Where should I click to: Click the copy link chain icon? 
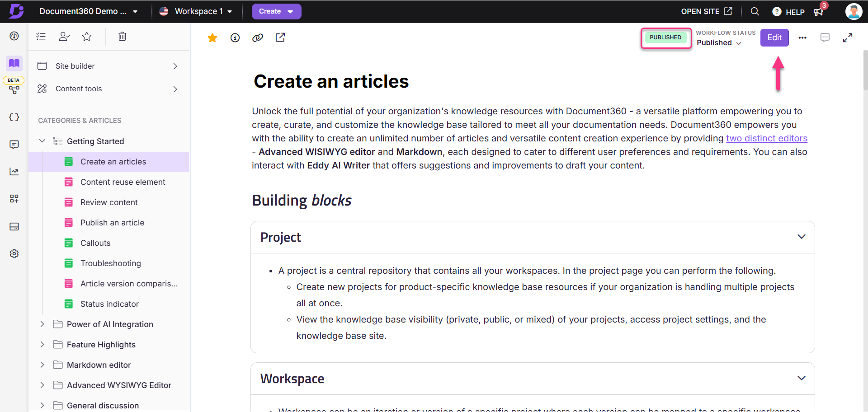coord(258,38)
